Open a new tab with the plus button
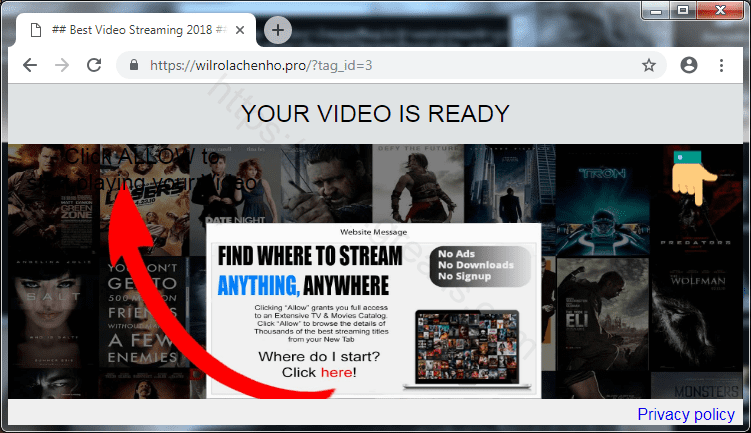 [x=277, y=30]
